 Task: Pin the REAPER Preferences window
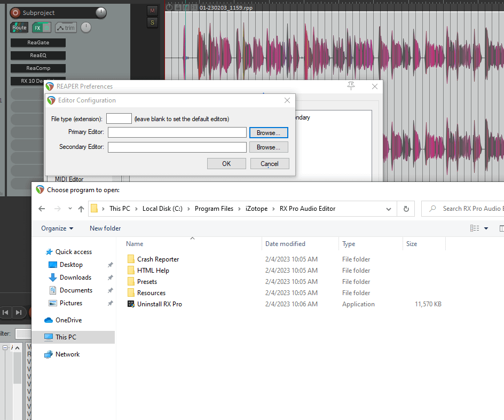(x=351, y=86)
